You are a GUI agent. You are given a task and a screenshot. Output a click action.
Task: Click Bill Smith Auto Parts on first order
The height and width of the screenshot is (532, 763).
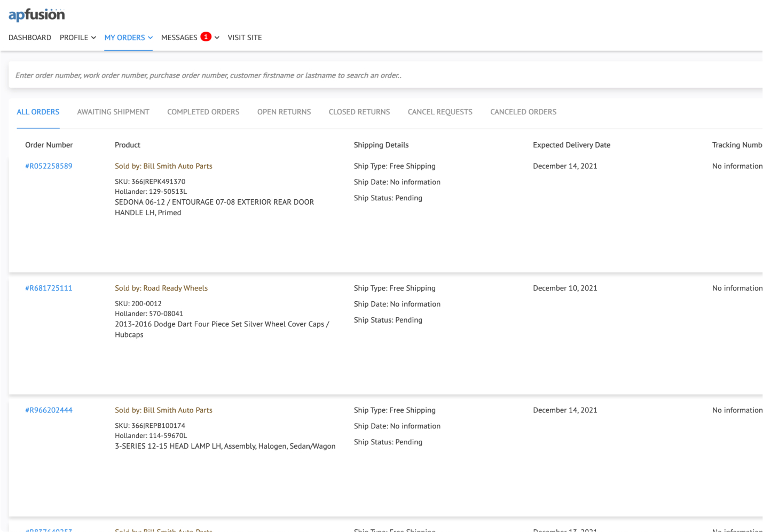(x=177, y=166)
